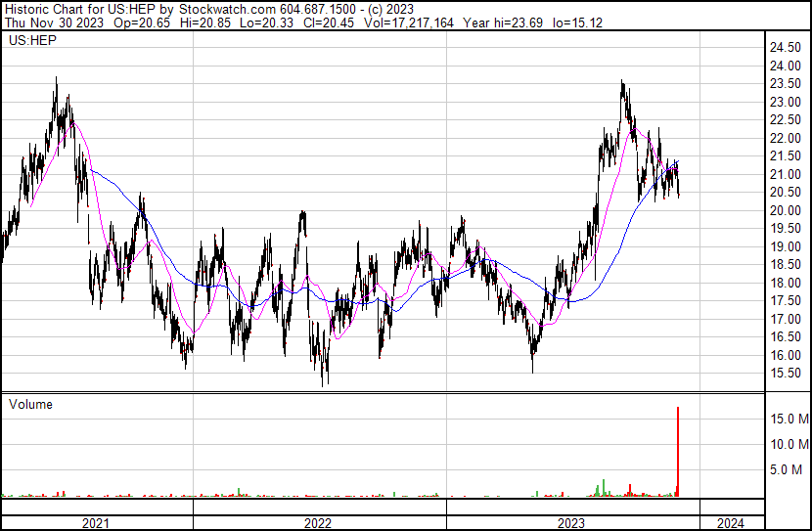Select the 2022 year label on the timeline
Screen dimensions: 812x531
pyautogui.click(x=318, y=523)
